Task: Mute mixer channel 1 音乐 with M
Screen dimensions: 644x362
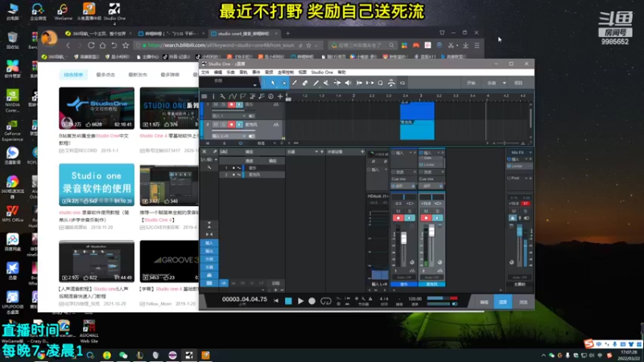Action: 398,211
